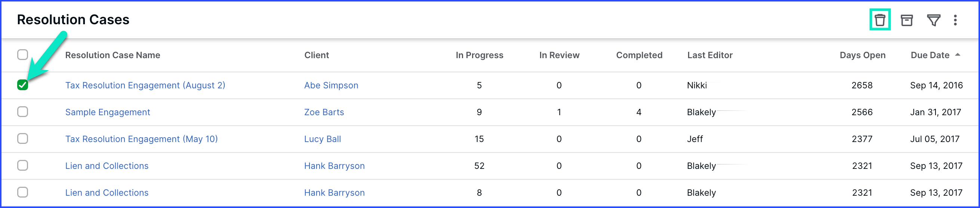
Task: Toggle the Due Date sort arrow
Action: coord(958,55)
